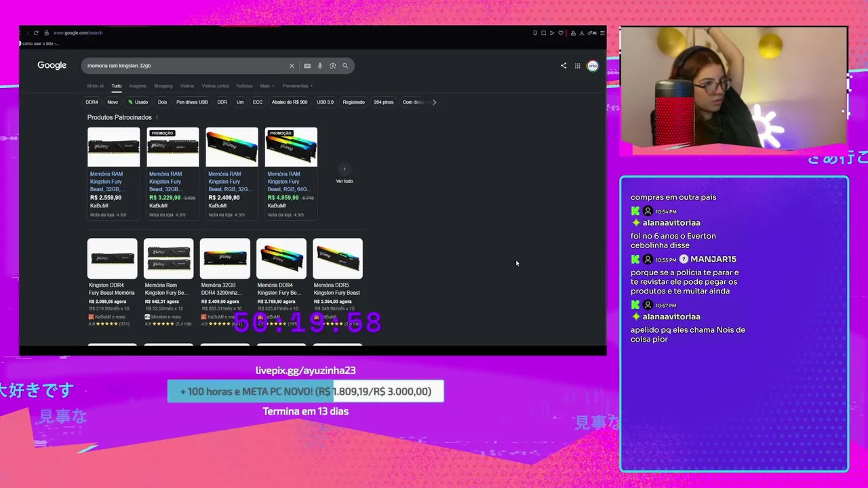Apply the Pen drives USB filter chip
868x488 pixels.
coord(192,102)
